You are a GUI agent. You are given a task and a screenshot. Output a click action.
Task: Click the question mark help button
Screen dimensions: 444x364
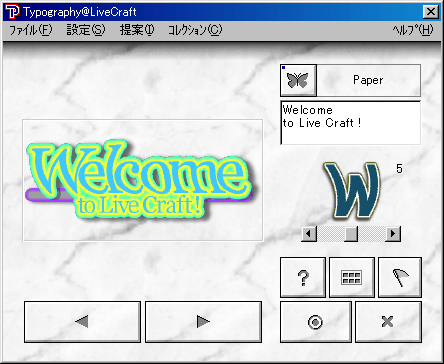[303, 277]
